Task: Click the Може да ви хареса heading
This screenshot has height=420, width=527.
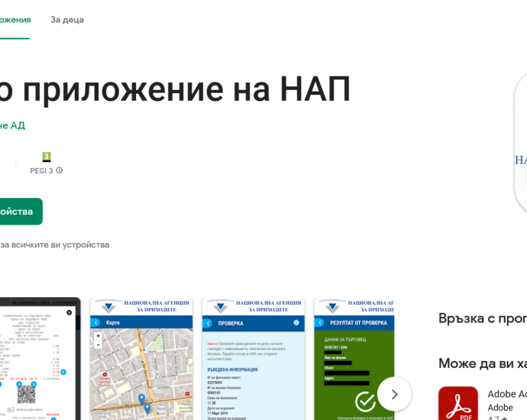Action: tap(483, 363)
